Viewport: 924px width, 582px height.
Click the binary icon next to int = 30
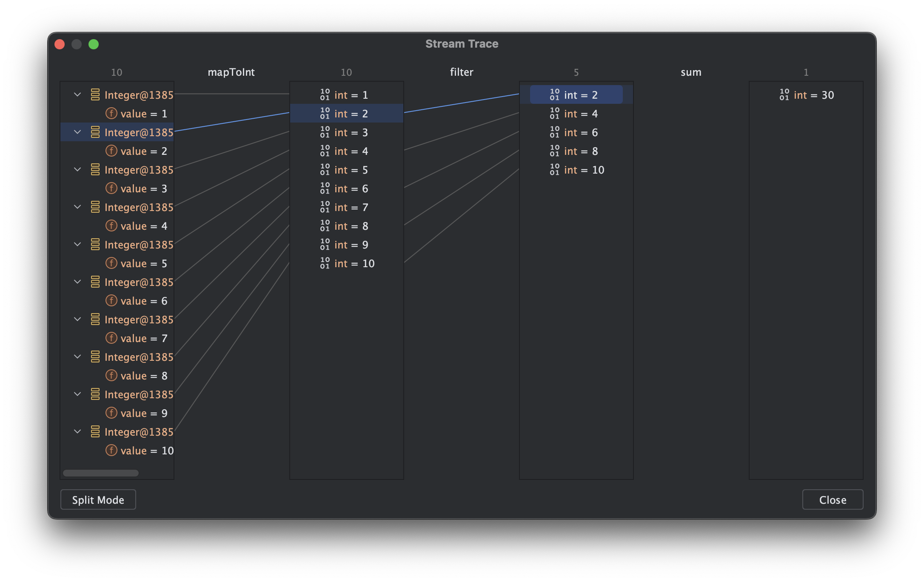[784, 95]
